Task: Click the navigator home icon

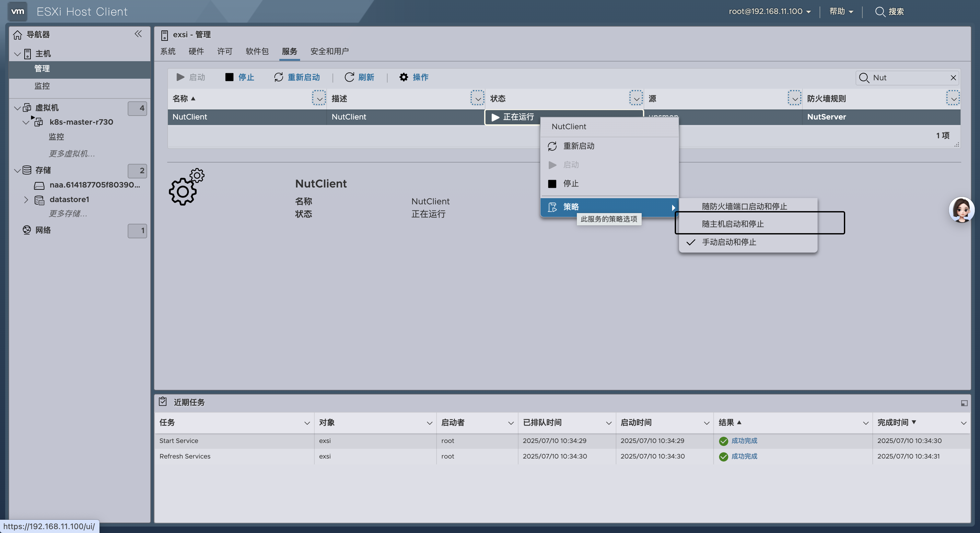Action: pyautogui.click(x=17, y=35)
